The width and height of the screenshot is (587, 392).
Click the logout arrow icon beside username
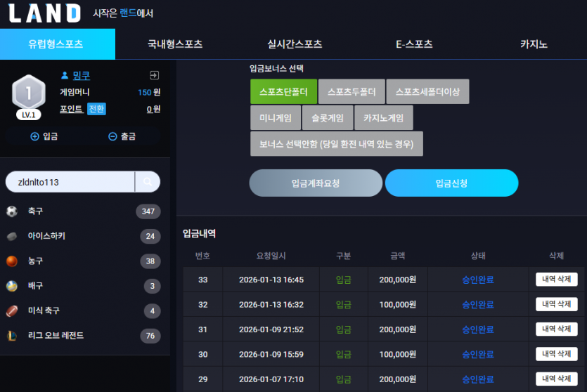pyautogui.click(x=154, y=75)
